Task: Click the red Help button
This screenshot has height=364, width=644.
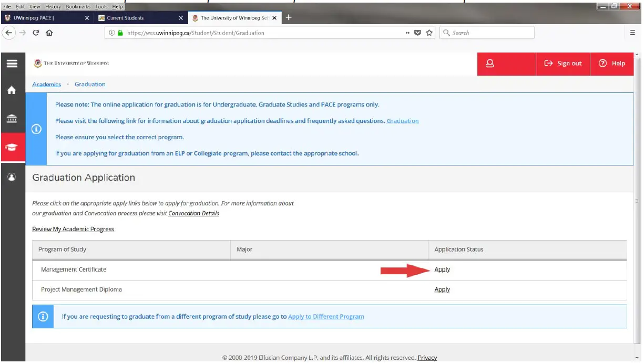Action: [612, 64]
